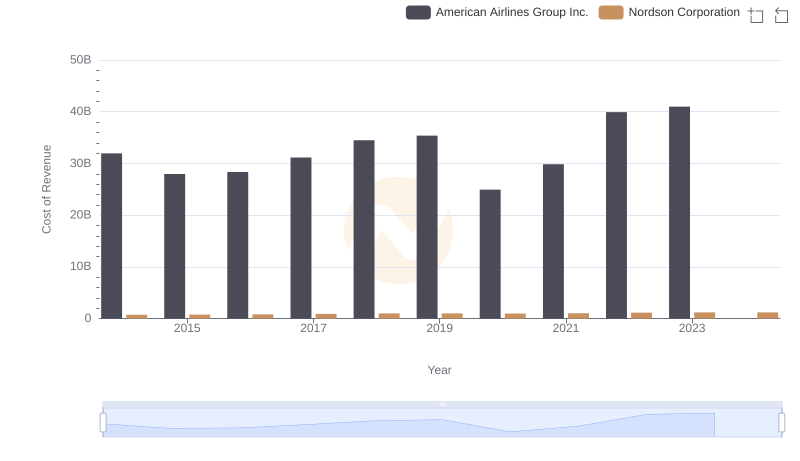Click the Year axis title
This screenshot has height=461, width=800.
[x=439, y=370]
